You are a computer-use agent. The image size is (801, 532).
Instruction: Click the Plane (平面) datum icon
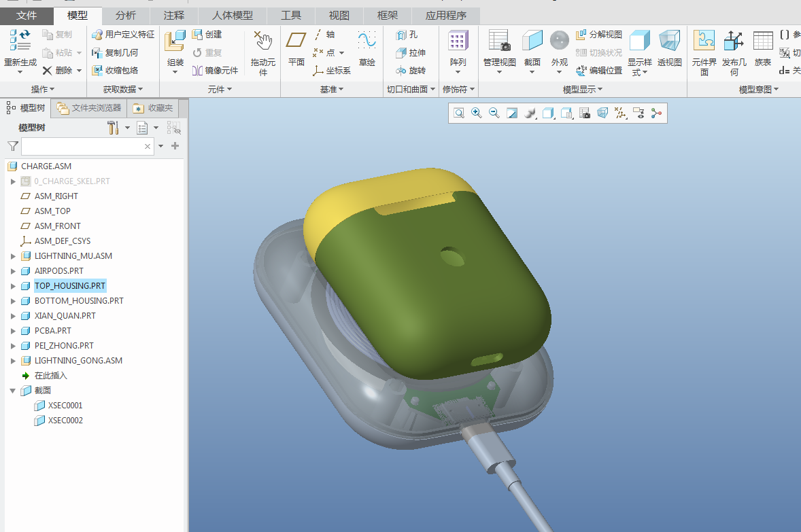click(x=296, y=40)
